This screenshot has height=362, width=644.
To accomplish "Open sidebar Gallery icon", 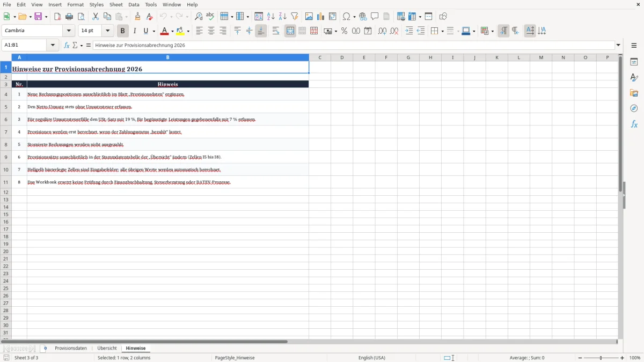I will [634, 93].
